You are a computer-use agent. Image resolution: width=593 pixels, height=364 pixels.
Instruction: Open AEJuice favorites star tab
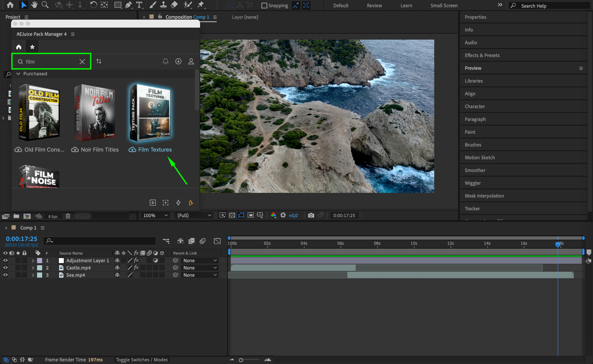point(32,47)
